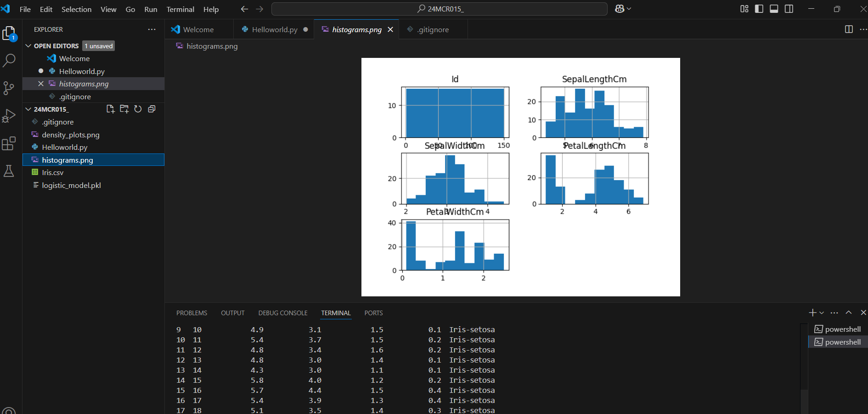Open the Testing flask view
868x414 pixels.
[9, 171]
